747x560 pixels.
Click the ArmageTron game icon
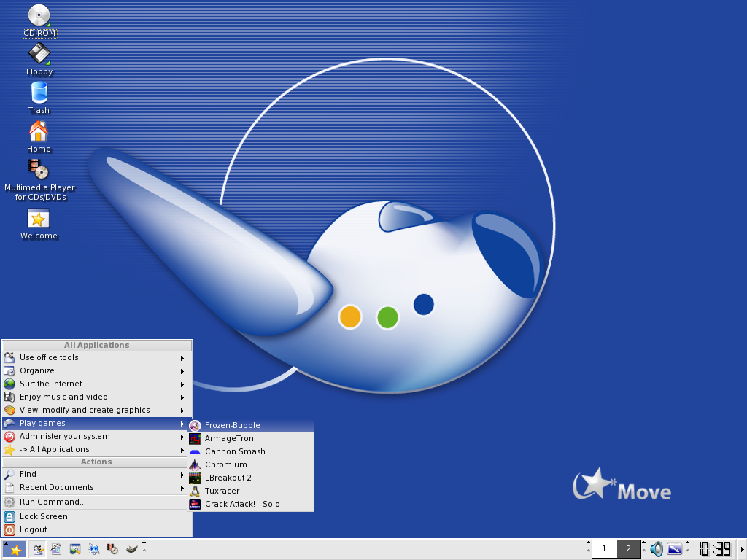pyautogui.click(x=195, y=438)
